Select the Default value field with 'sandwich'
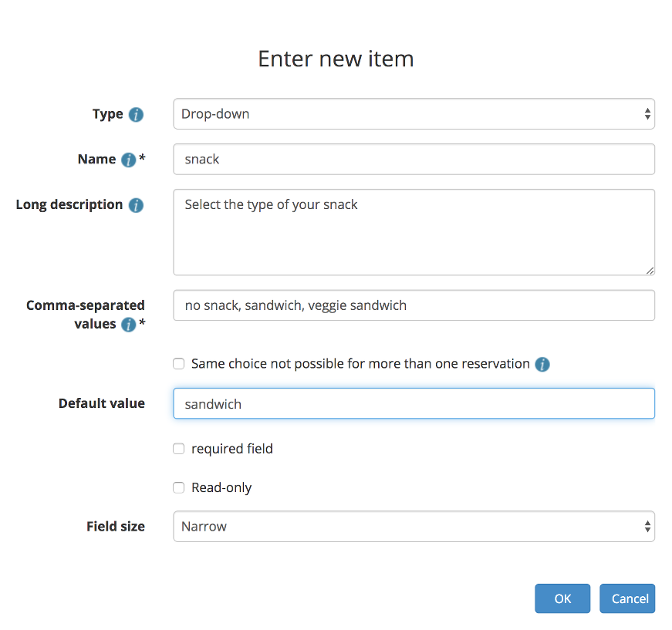Image resolution: width=672 pixels, height=630 pixels. point(414,404)
